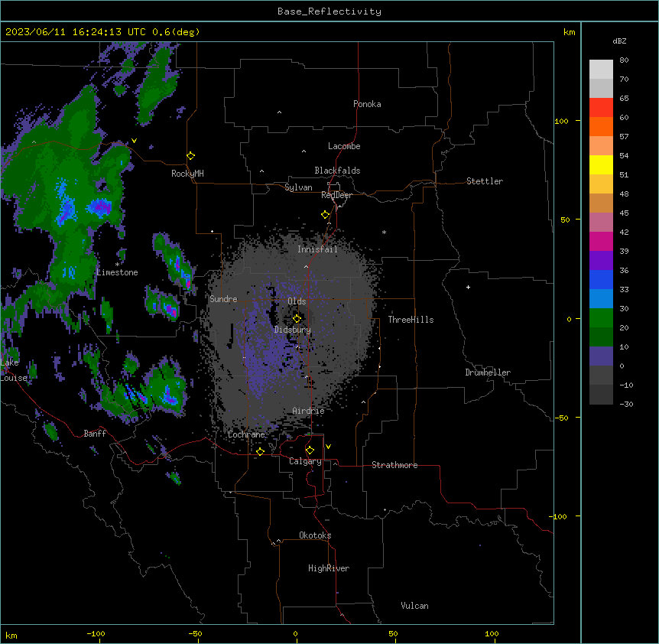Select the yellow diamond marker above Calgary label
659x644 pixels.
(x=310, y=450)
